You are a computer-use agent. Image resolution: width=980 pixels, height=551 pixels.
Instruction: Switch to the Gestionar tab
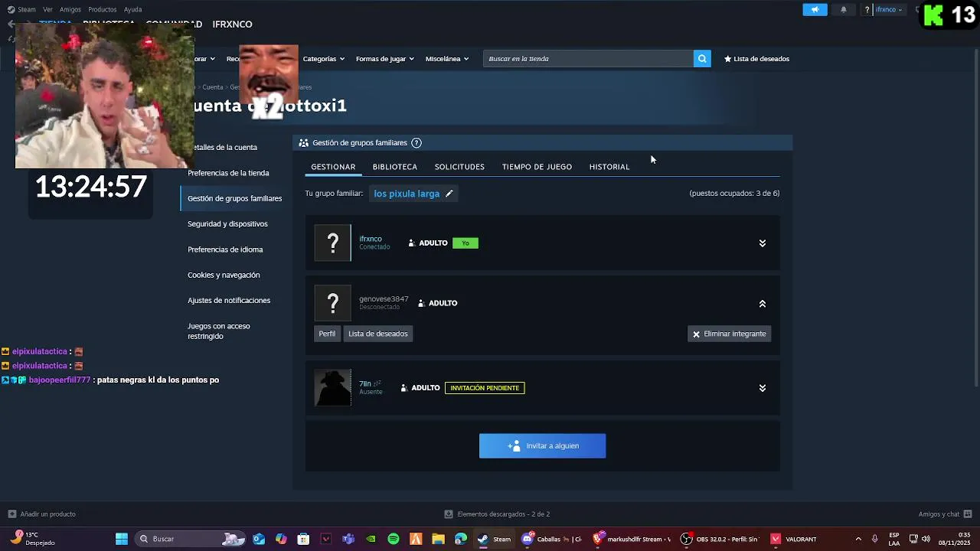pyautogui.click(x=333, y=167)
